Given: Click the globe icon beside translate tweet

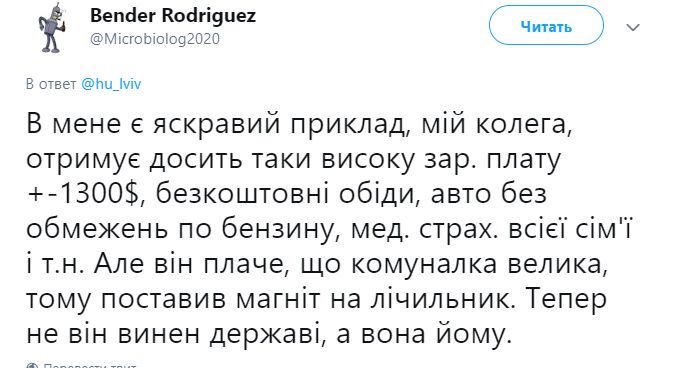Looking at the screenshot, I should 32,366.
